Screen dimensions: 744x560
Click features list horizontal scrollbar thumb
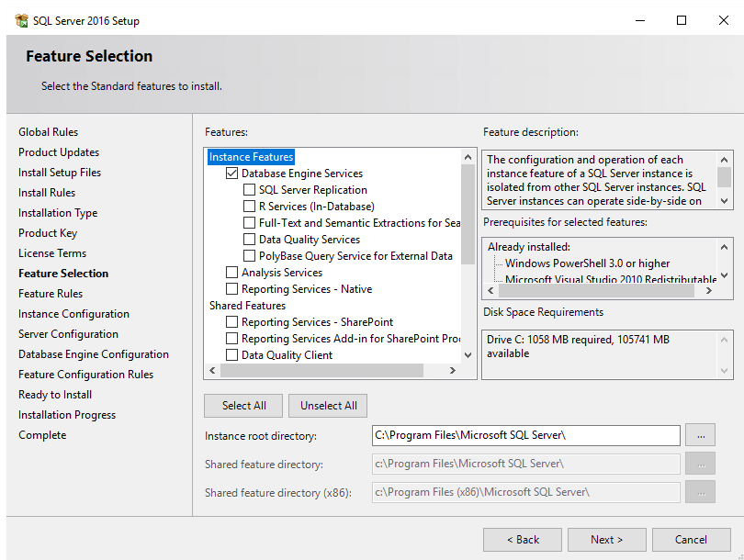coord(321,371)
